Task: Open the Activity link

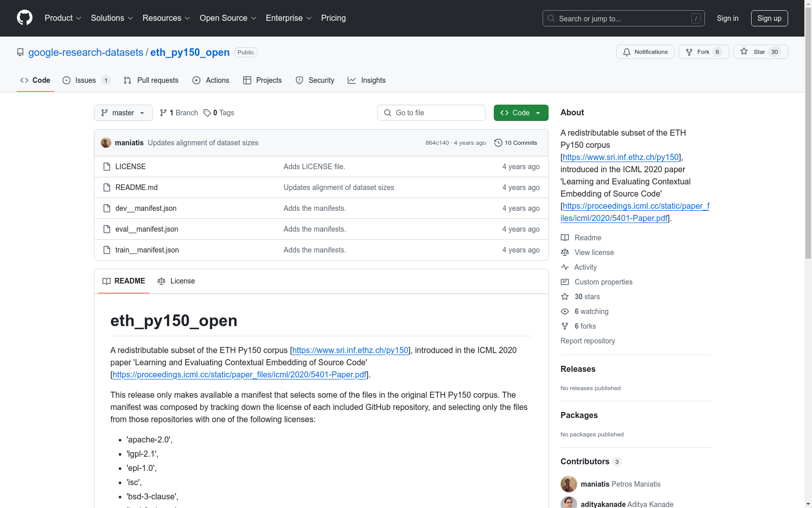Action: (579, 267)
